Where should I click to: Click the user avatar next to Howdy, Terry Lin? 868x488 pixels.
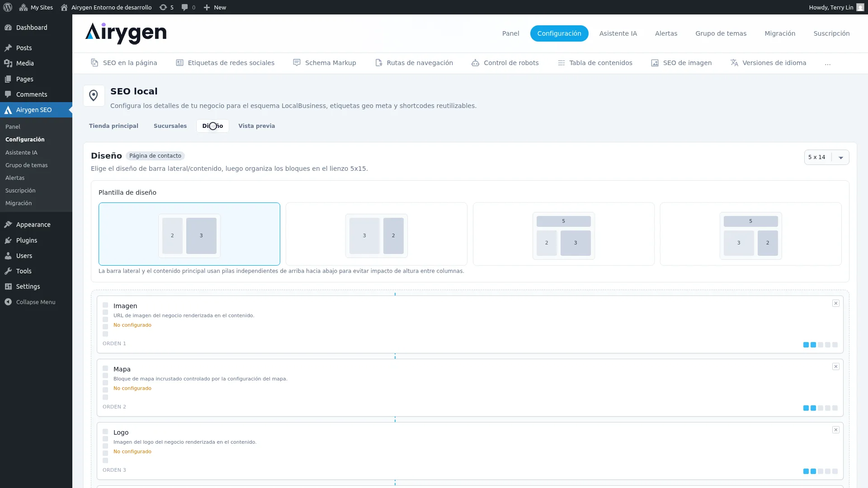860,7
